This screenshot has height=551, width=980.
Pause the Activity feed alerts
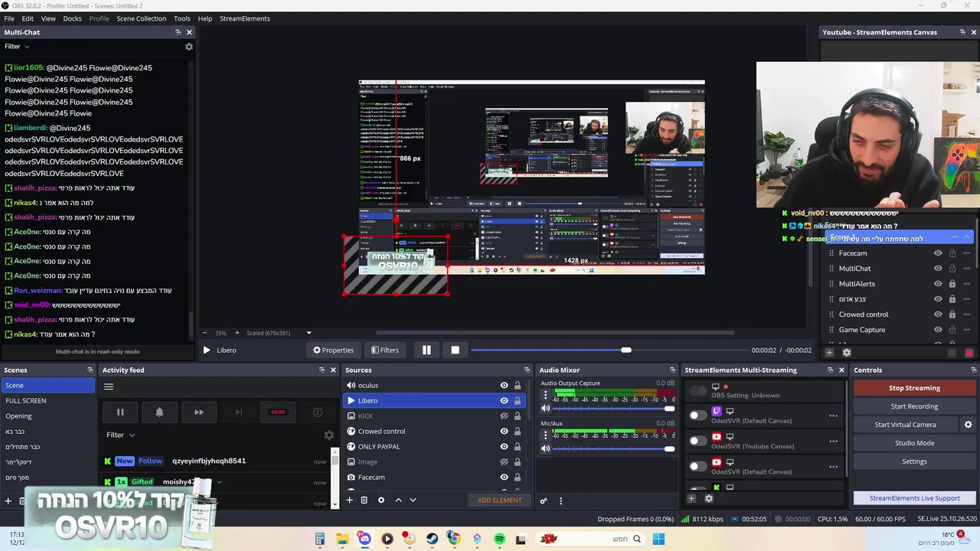point(120,412)
